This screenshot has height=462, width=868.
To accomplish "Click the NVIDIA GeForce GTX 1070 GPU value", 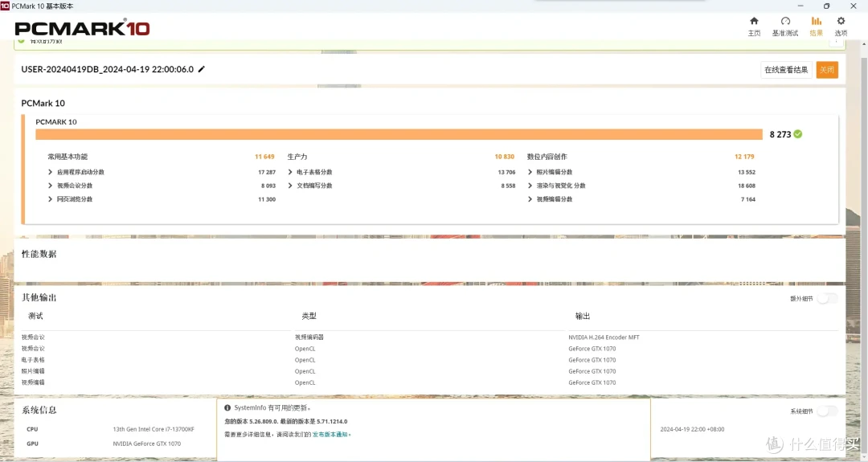I will click(x=147, y=444).
